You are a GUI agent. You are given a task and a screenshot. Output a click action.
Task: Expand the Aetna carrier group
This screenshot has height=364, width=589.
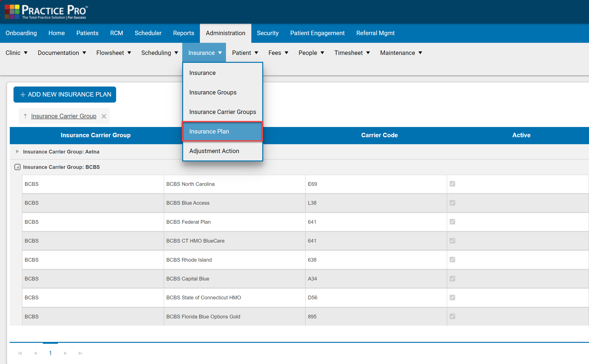pyautogui.click(x=17, y=151)
